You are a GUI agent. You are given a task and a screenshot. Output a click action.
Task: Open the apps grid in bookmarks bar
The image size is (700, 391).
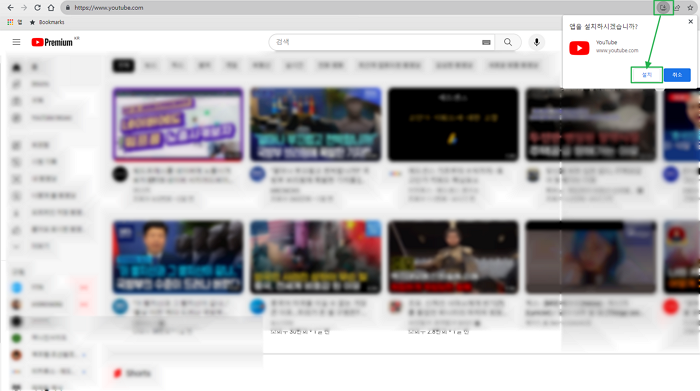(x=10, y=22)
